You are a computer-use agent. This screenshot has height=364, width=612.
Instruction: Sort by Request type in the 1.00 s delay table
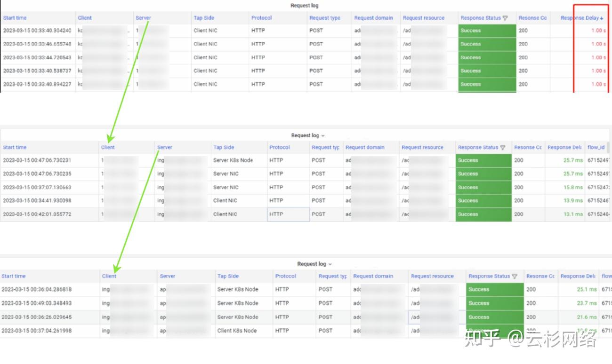(x=325, y=18)
